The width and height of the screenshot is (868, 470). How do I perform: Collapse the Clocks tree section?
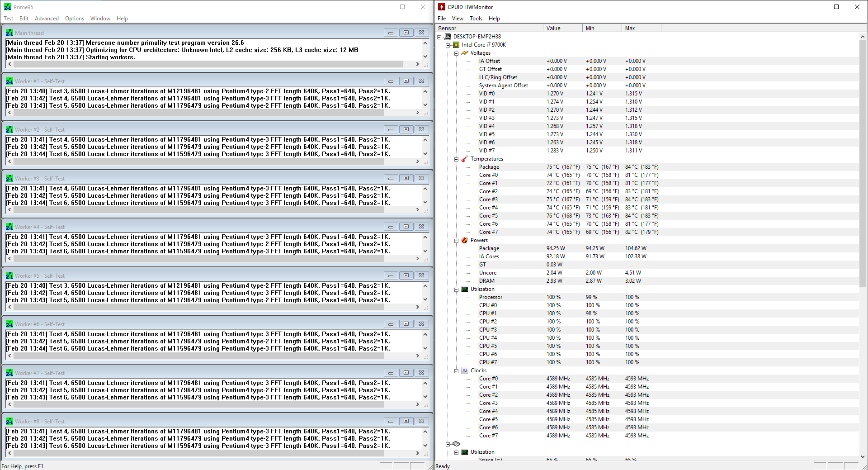tap(456, 371)
